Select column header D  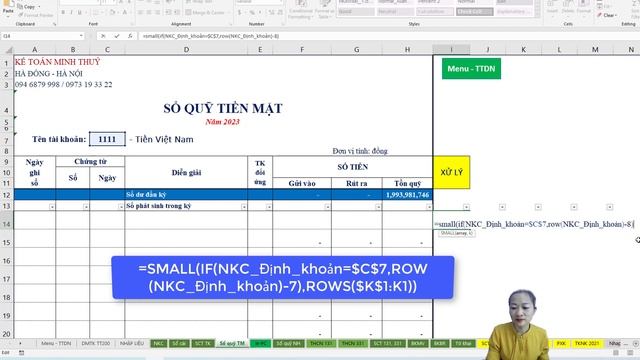186,50
